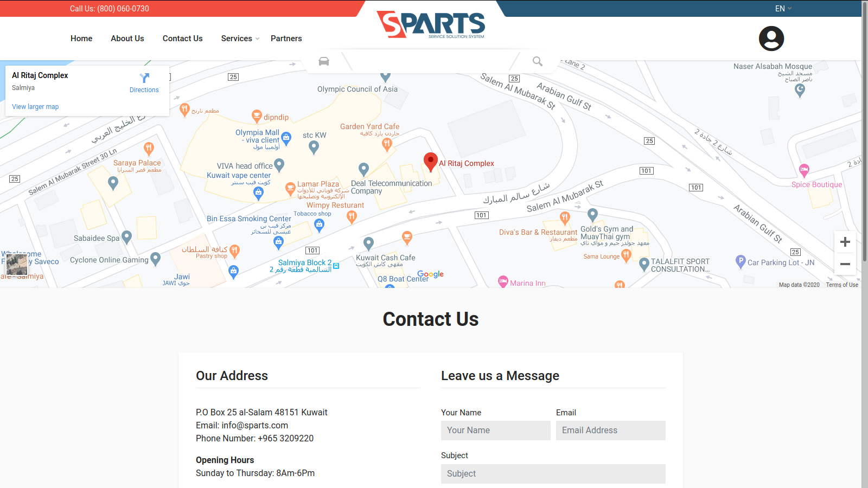
Task: Click the Al Ritaj Complex title text
Action: [x=40, y=75]
